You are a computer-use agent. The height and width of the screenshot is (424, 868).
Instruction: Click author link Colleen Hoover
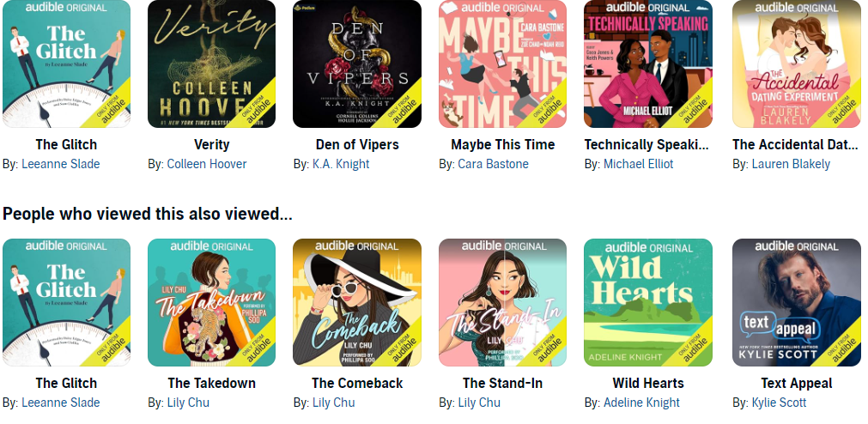[206, 165]
